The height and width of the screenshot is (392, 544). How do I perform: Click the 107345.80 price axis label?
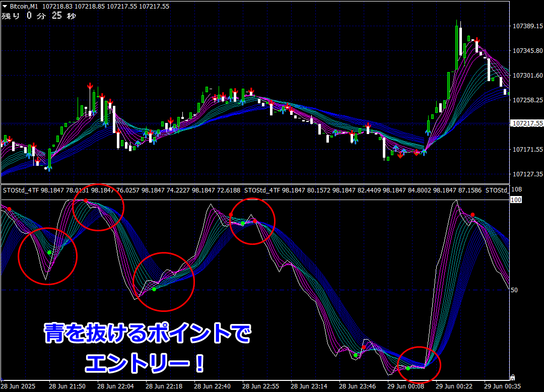click(x=528, y=51)
